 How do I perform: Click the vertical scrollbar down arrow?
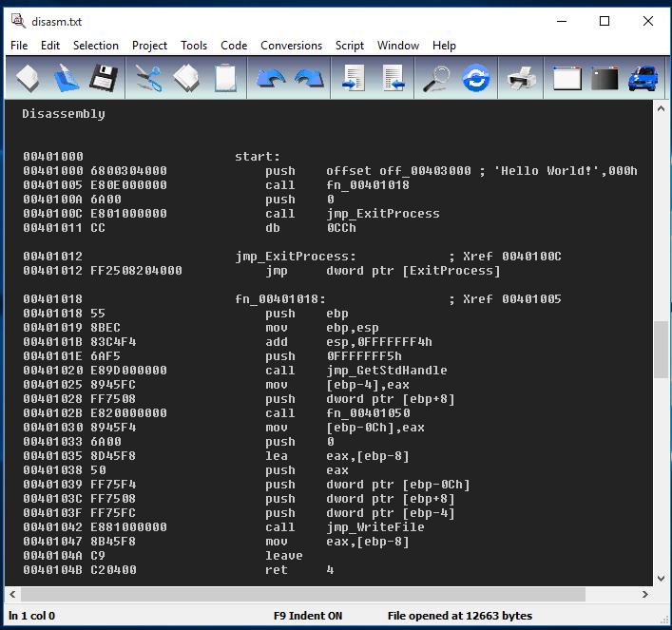(x=661, y=578)
